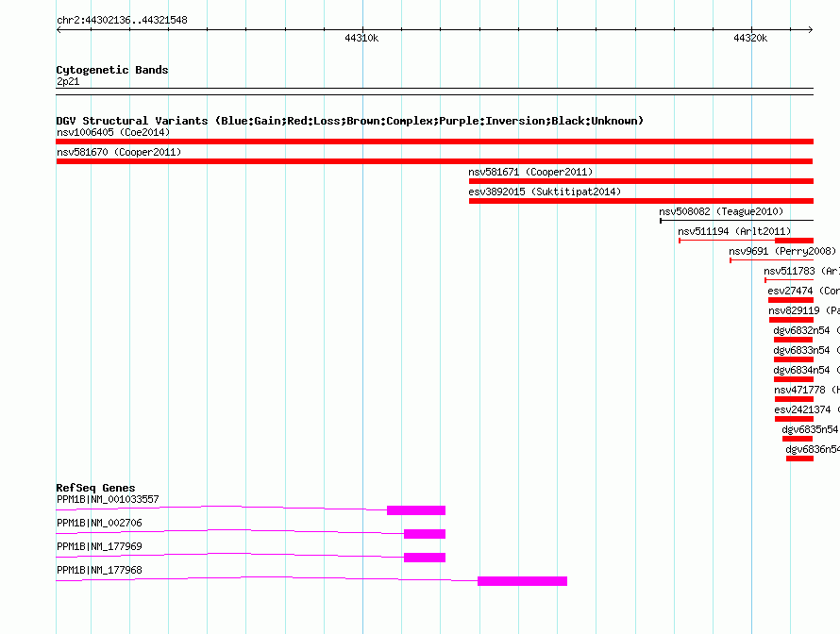Viewport: 840px width, 634px height.
Task: Click the 44310k ruler marker
Action: coord(361,38)
